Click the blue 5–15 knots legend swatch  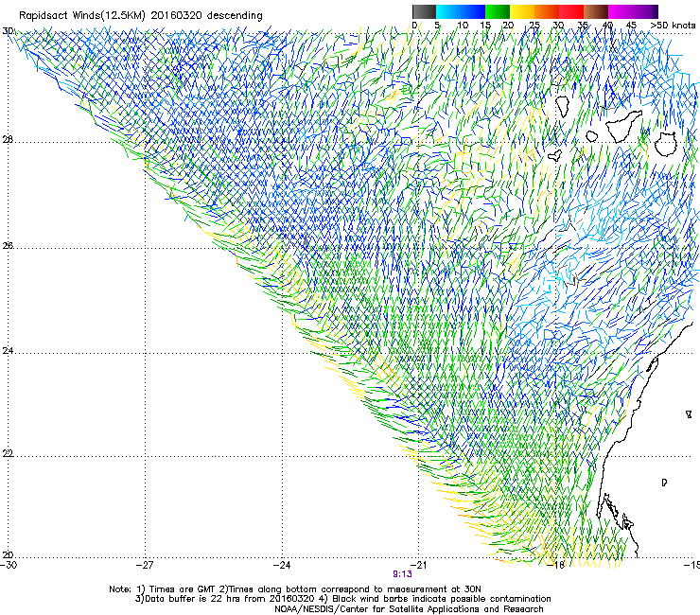point(461,11)
